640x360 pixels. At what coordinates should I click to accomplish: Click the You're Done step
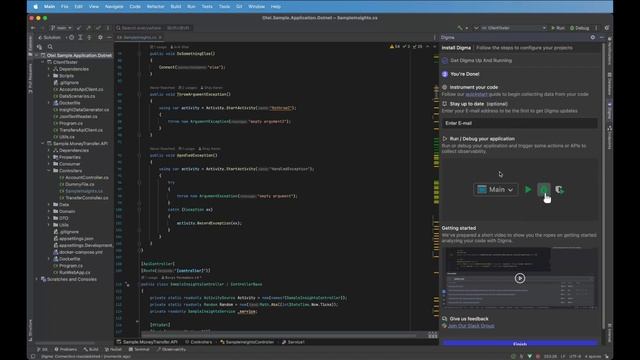[460, 74]
